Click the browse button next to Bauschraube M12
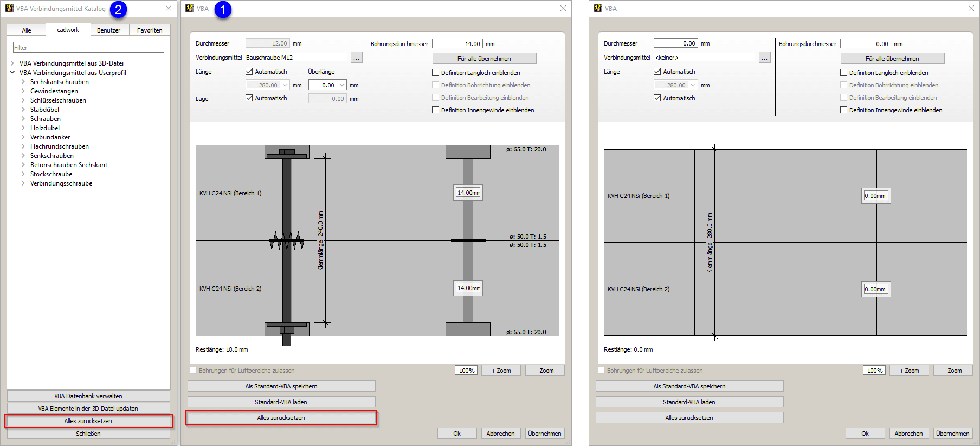 point(356,58)
